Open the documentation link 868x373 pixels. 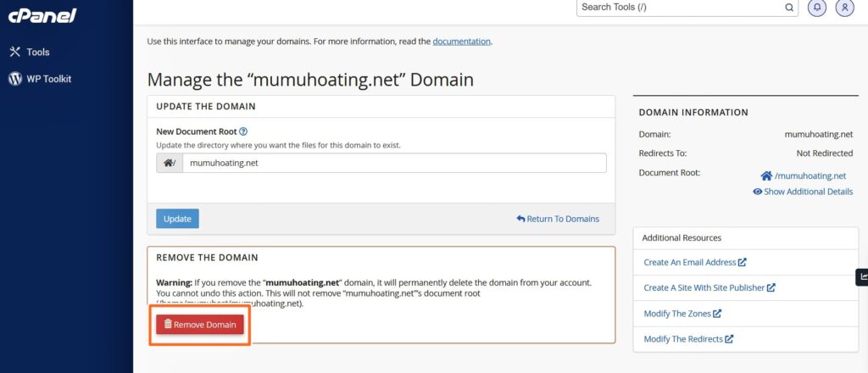tap(461, 41)
